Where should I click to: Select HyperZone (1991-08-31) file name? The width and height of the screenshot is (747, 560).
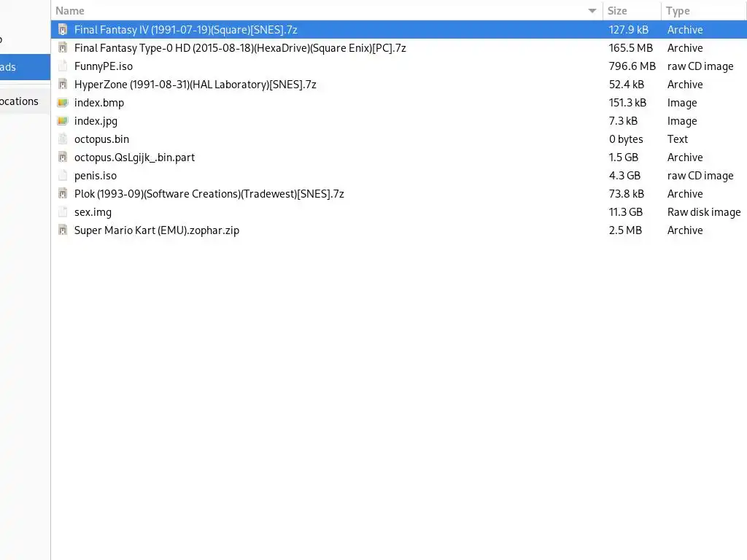point(196,85)
